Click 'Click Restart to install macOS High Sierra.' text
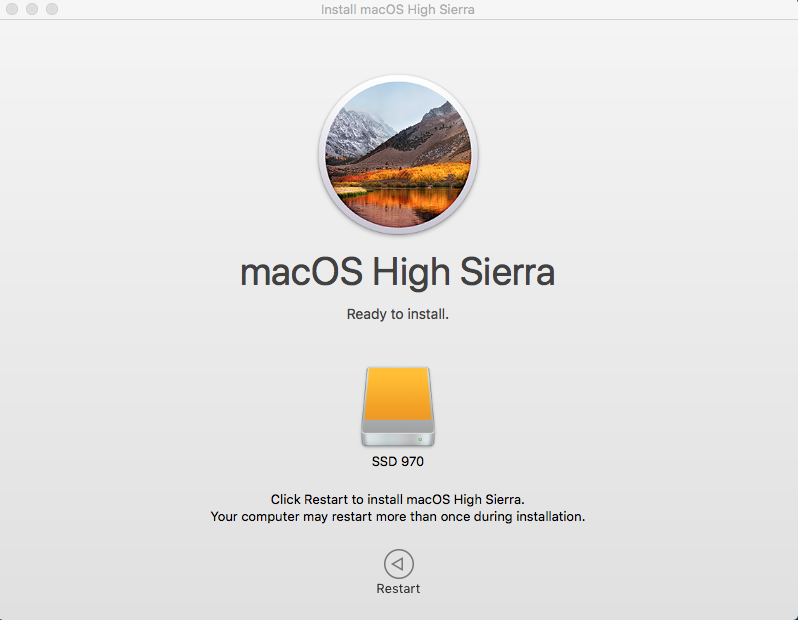Viewport: 798px width, 620px height. click(x=397, y=499)
